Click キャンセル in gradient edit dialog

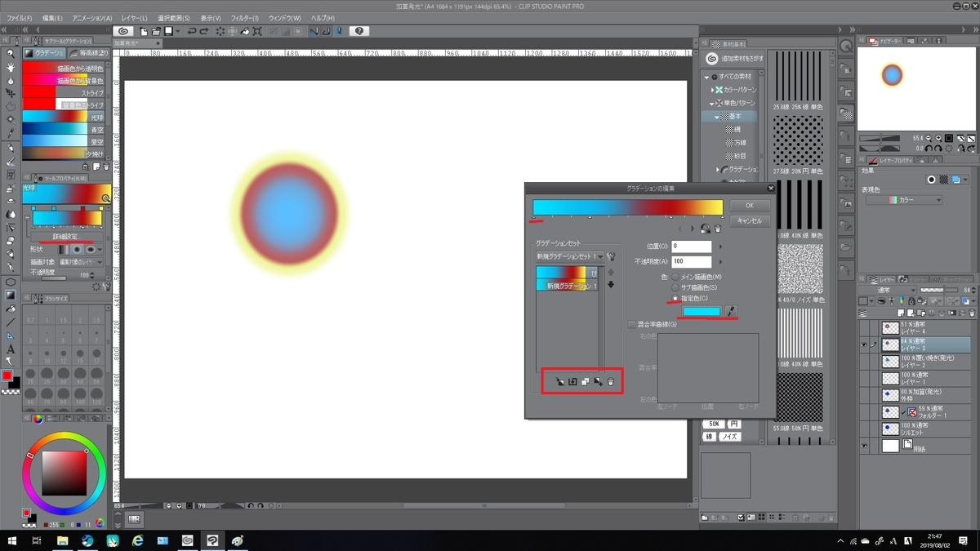click(x=749, y=221)
